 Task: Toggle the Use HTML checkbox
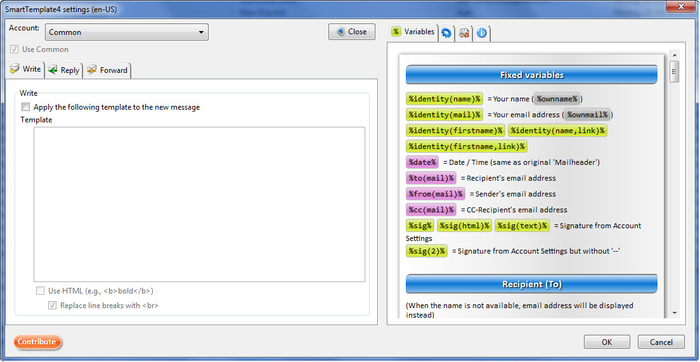(40, 291)
